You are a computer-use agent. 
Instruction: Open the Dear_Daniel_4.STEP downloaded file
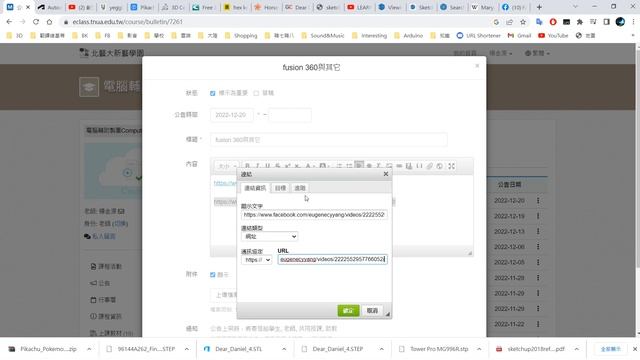click(x=338, y=349)
